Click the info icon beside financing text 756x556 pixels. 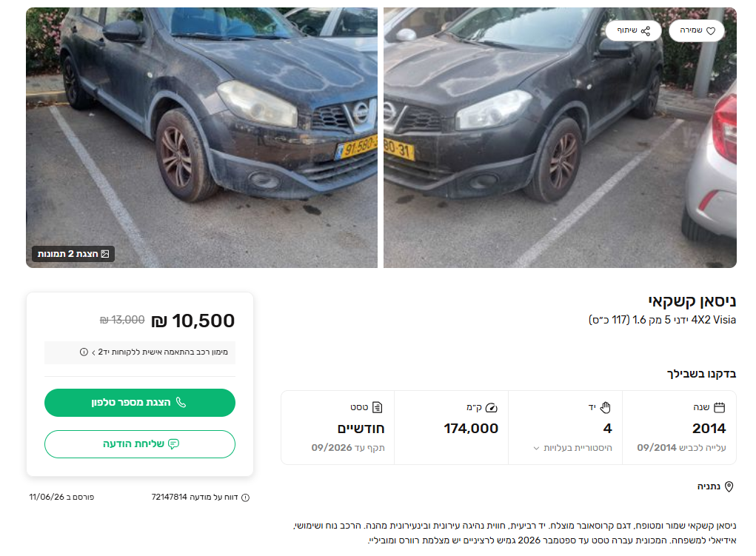tap(84, 352)
